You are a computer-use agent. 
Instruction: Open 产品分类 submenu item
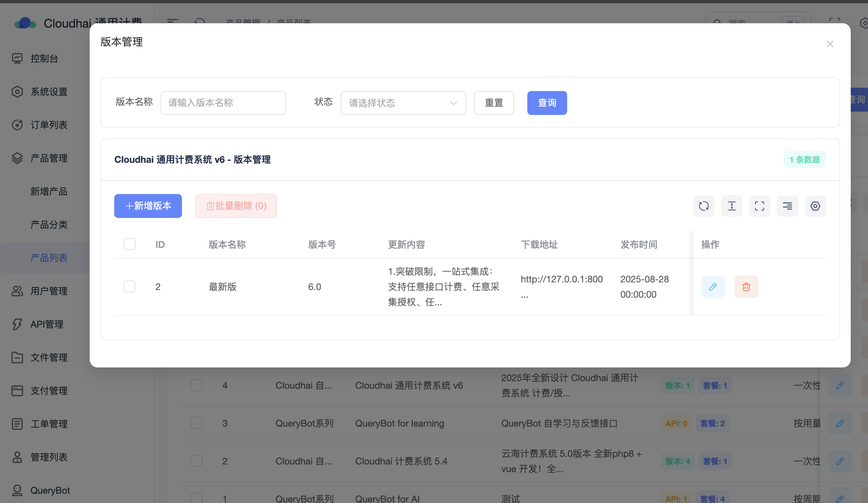tap(48, 225)
